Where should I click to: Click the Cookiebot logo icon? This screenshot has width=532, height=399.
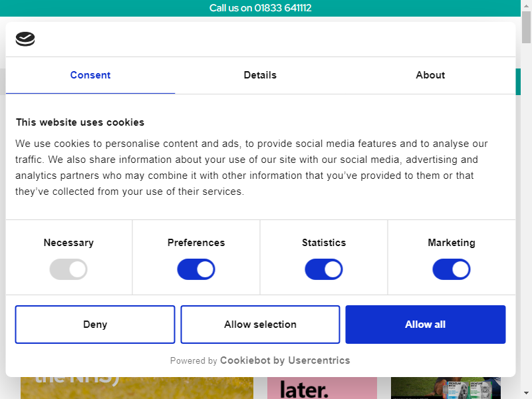(x=25, y=39)
